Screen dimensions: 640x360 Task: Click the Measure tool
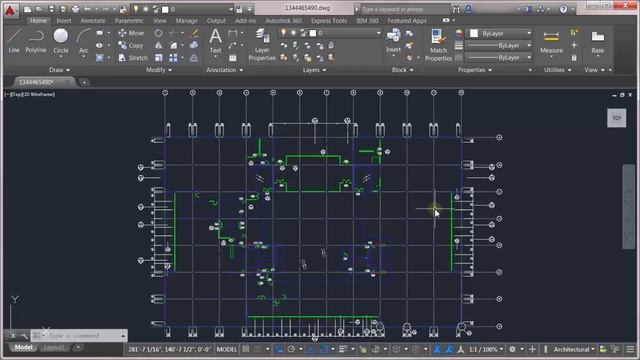pos(551,41)
